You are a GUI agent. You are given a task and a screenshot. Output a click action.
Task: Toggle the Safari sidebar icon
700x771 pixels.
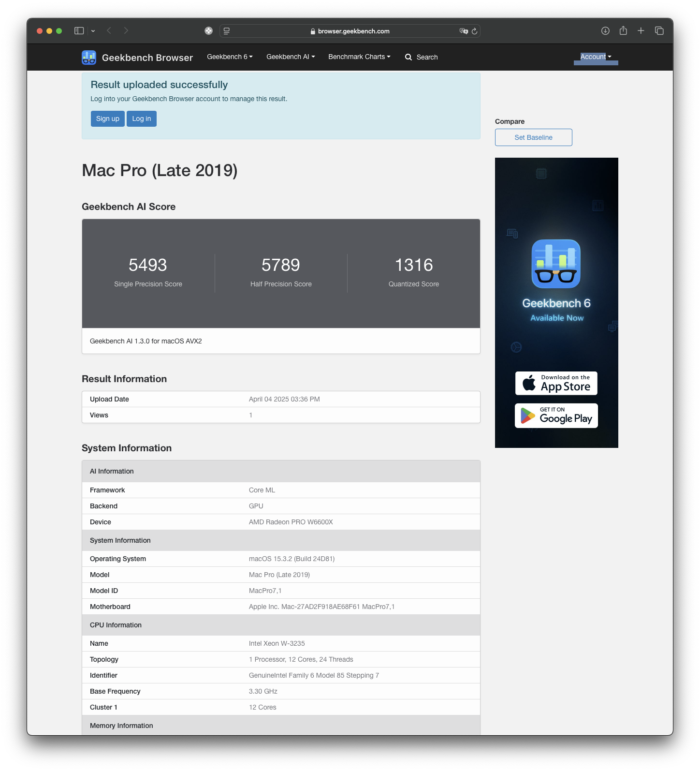click(79, 31)
